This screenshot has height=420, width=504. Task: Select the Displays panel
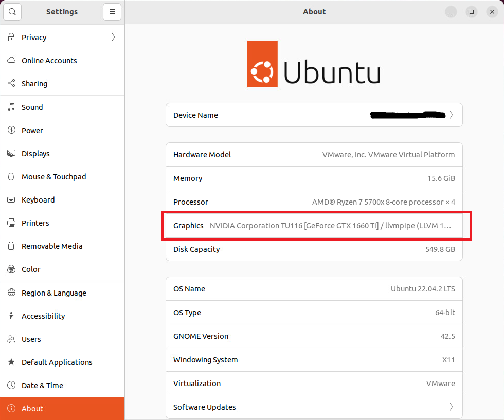[62, 154]
